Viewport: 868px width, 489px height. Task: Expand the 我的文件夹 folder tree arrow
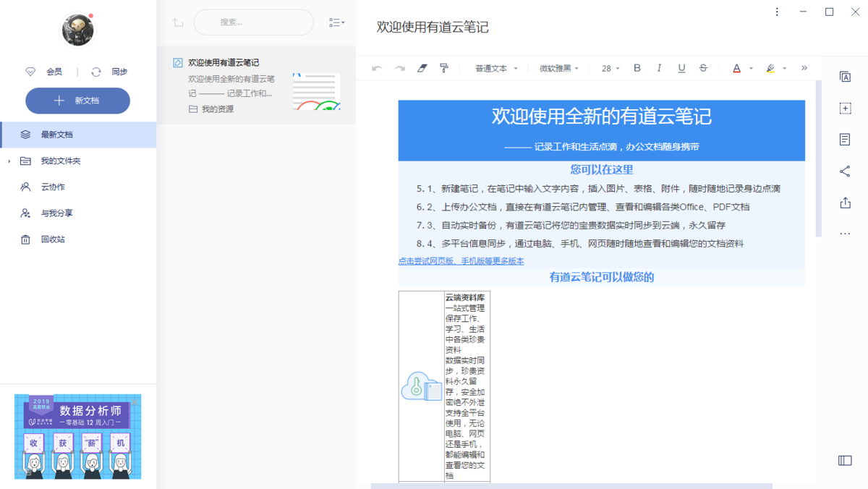point(9,161)
